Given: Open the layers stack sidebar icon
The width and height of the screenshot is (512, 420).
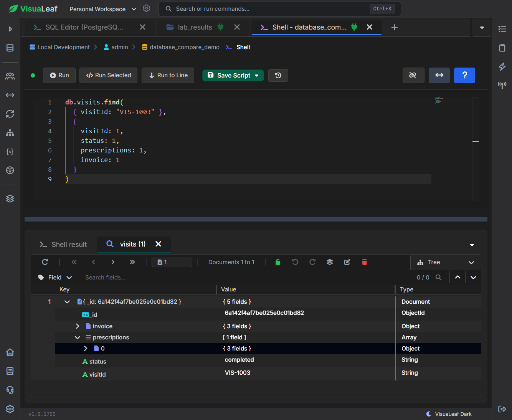Looking at the screenshot, I should [x=10, y=198].
